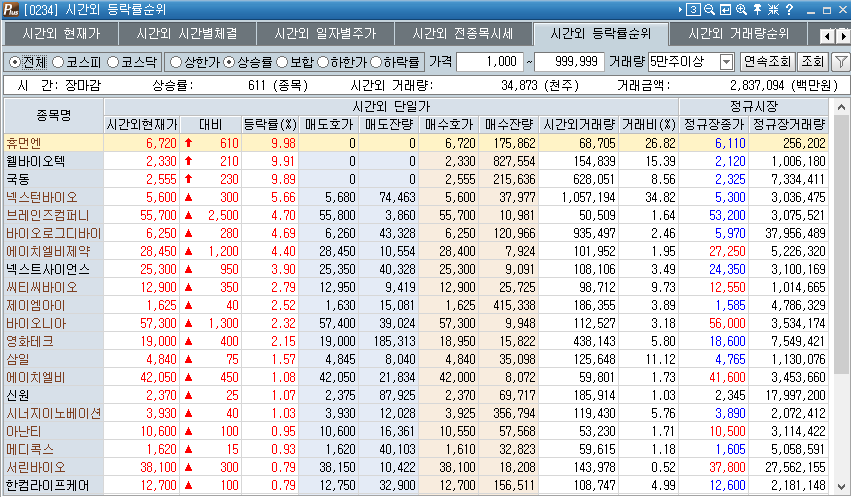Click the 정규장종가 column header
This screenshot has width=851, height=497.
714,125
